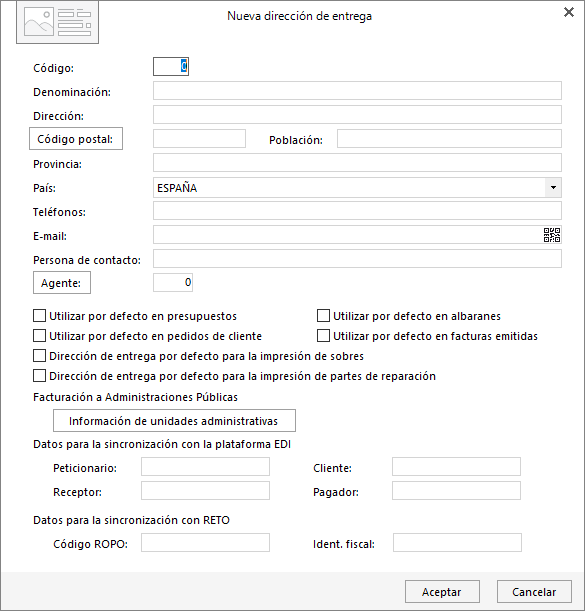Select the Código ROPO field
Image resolution: width=585 pixels, height=611 pixels.
[x=205, y=542]
